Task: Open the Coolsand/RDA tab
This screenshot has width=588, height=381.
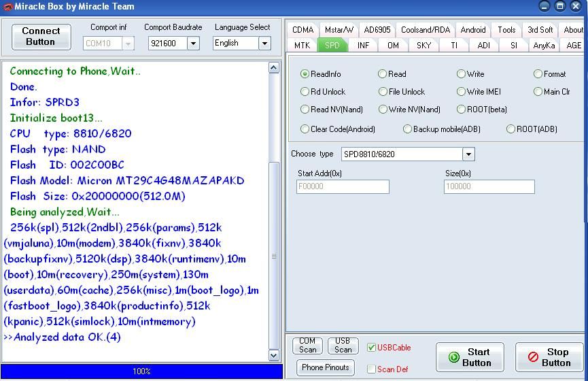Action: [x=426, y=30]
